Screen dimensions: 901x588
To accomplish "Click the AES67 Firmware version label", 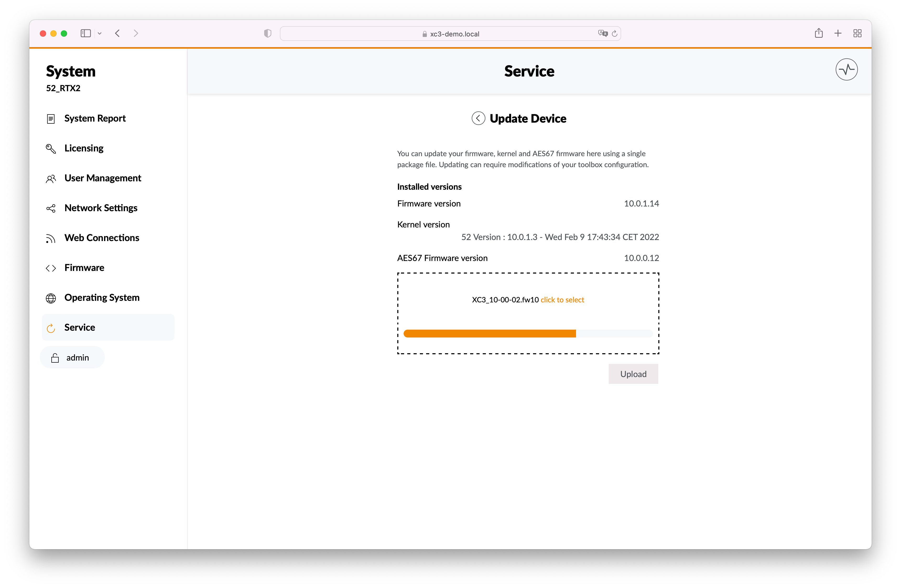I will tap(442, 258).
